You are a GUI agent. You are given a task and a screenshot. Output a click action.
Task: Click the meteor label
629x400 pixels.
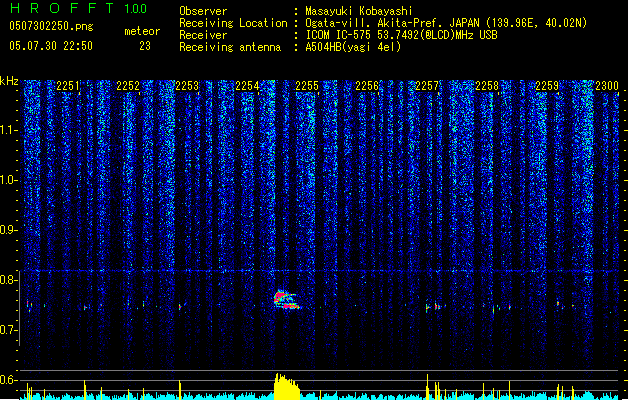click(x=142, y=31)
